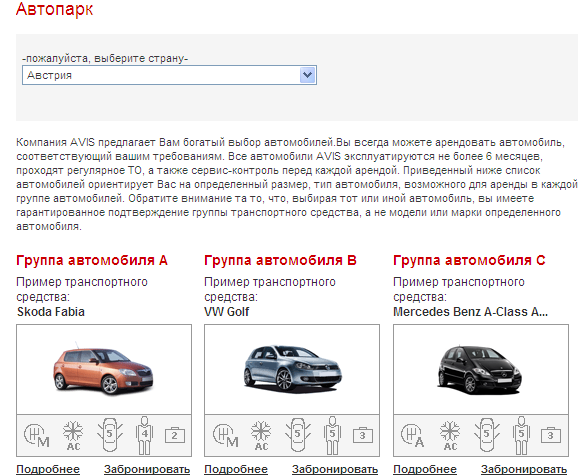This screenshot has width=578, height=476.
Task: Open Подробнее link for Skoda Fabia
Action: (48, 469)
